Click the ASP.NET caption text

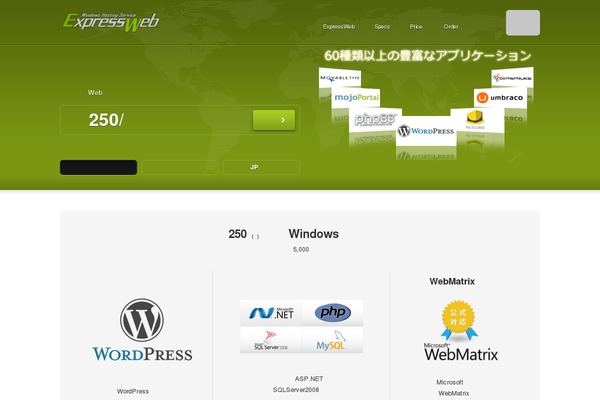point(309,379)
